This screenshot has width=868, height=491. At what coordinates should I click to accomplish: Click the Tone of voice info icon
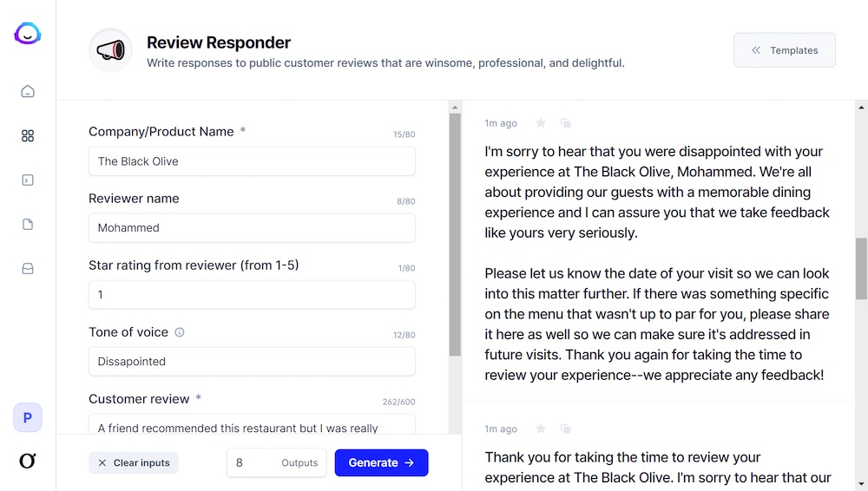[180, 332]
